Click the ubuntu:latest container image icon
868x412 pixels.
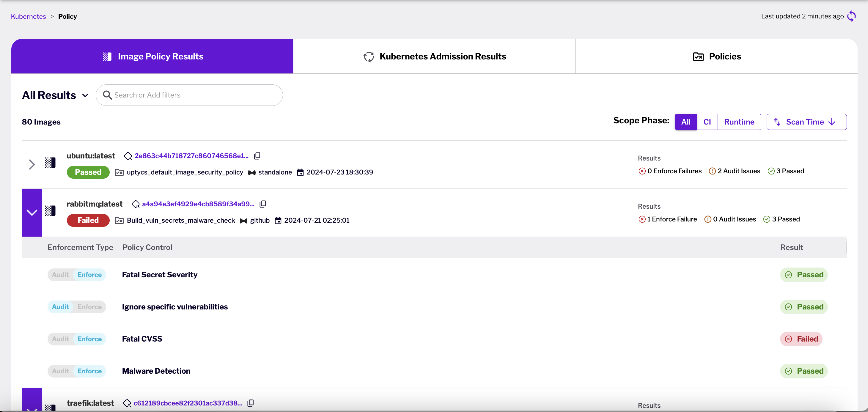[x=50, y=163]
